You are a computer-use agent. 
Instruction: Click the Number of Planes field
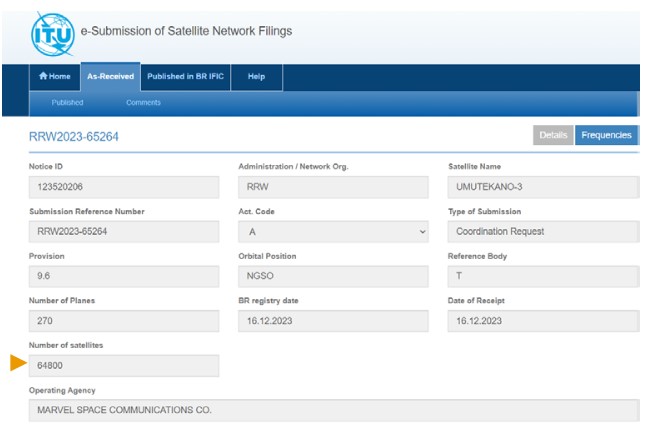pyautogui.click(x=124, y=321)
